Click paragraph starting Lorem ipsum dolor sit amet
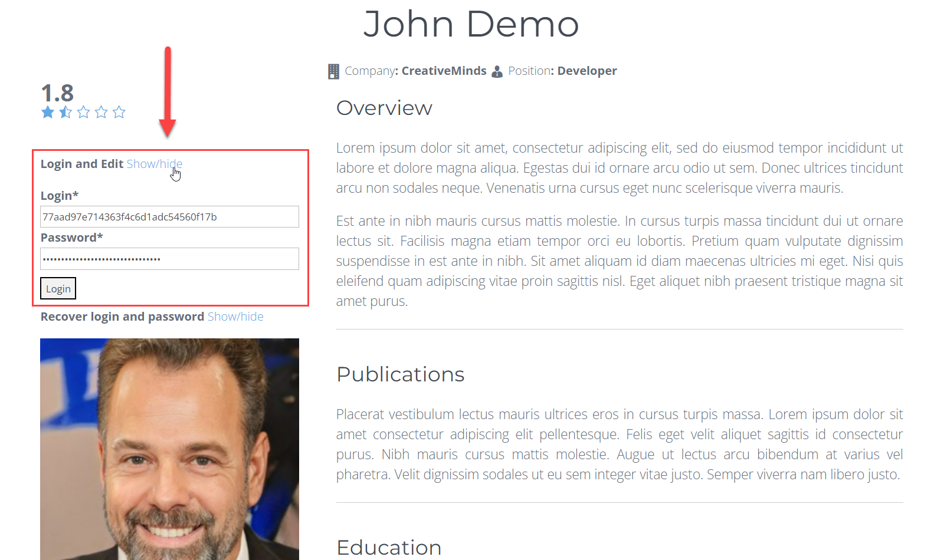This screenshot has width=944, height=560. [x=619, y=168]
